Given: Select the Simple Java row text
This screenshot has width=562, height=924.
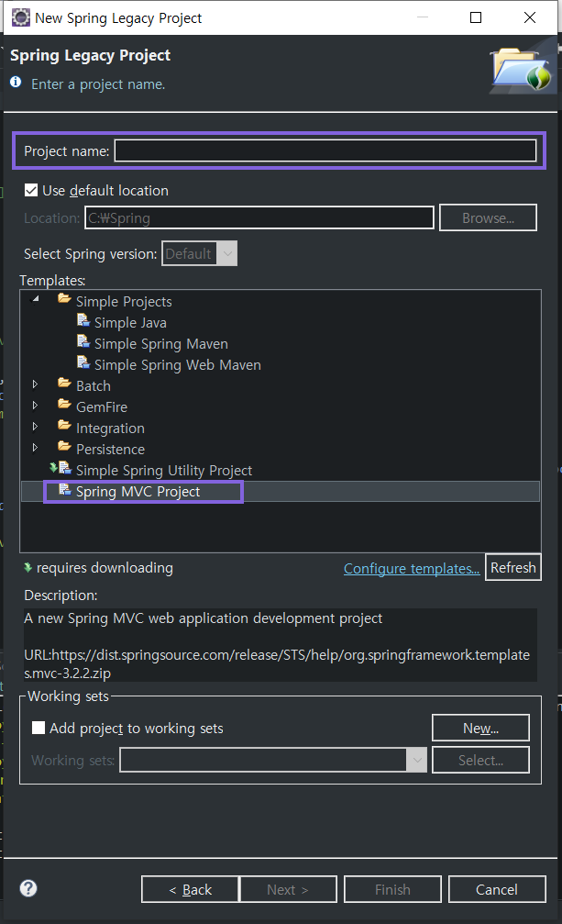Looking at the screenshot, I should click(130, 322).
